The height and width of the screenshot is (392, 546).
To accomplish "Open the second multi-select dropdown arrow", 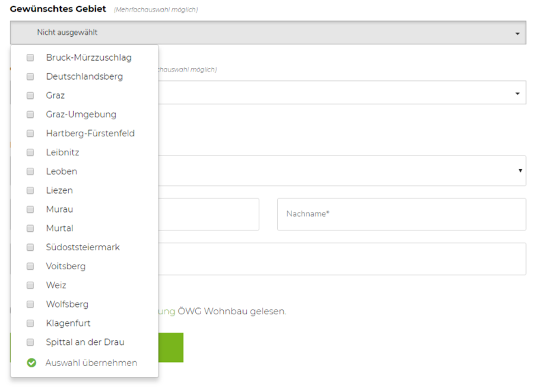I will coord(517,93).
